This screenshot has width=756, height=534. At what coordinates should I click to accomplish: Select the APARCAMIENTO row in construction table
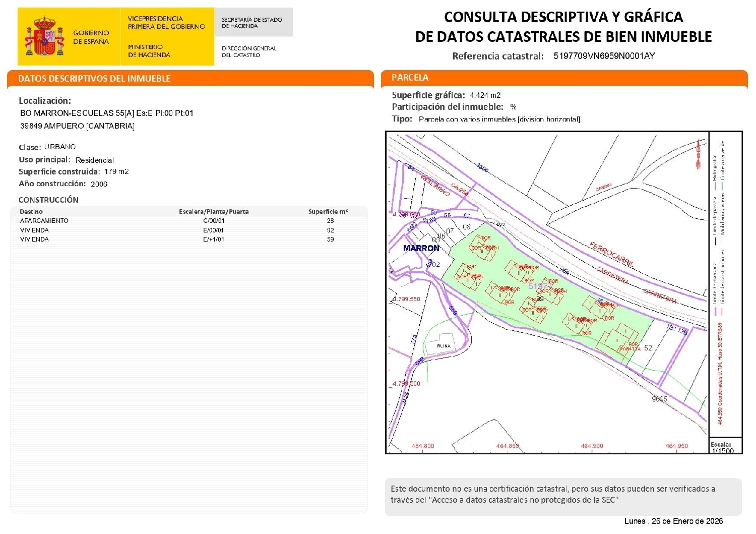click(x=189, y=221)
